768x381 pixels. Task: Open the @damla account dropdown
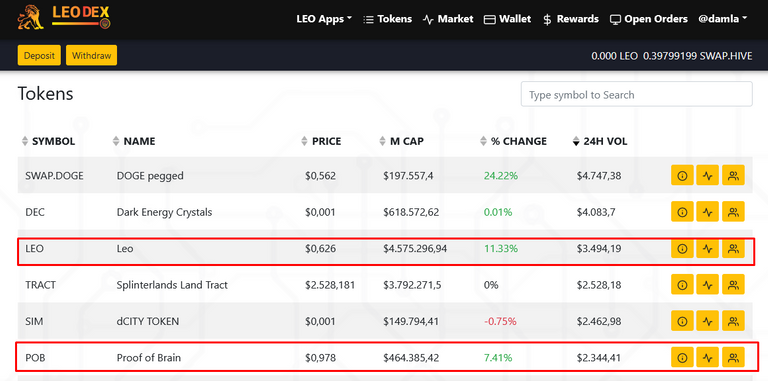722,19
